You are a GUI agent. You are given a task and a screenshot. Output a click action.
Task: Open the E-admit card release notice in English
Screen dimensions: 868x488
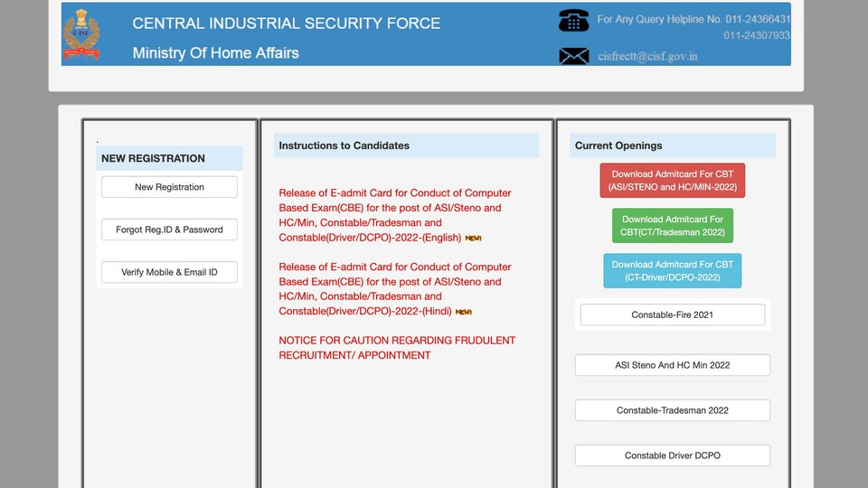point(395,215)
